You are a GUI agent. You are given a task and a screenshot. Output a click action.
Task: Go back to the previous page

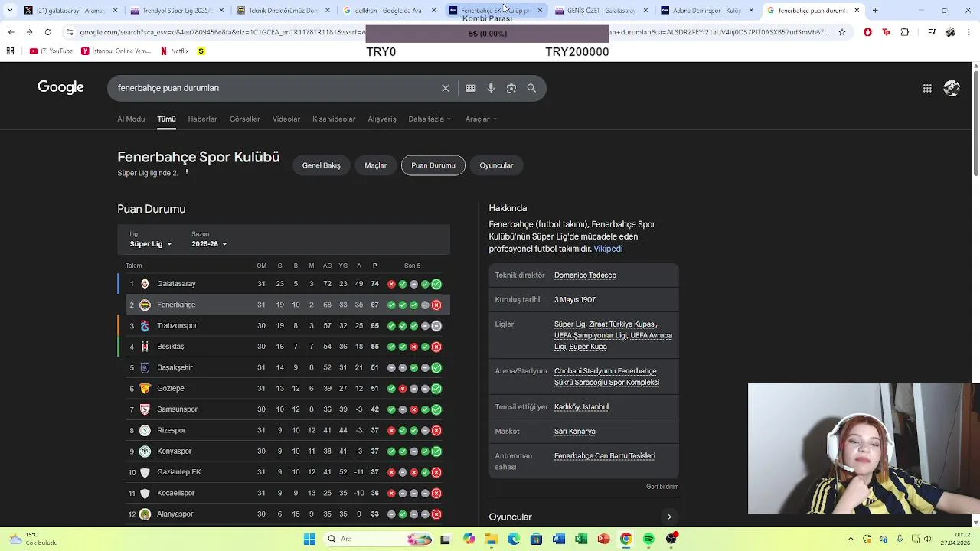pyautogui.click(x=11, y=32)
